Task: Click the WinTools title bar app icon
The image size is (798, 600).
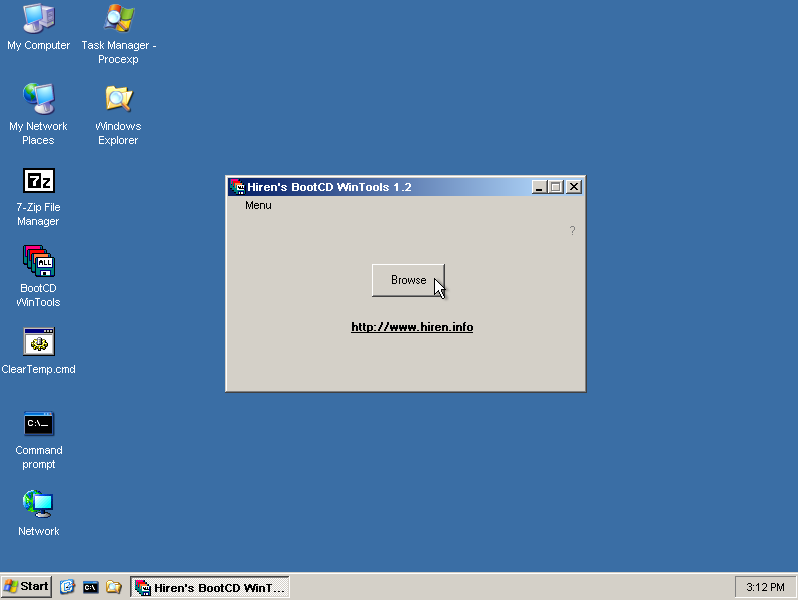Action: pyautogui.click(x=237, y=187)
